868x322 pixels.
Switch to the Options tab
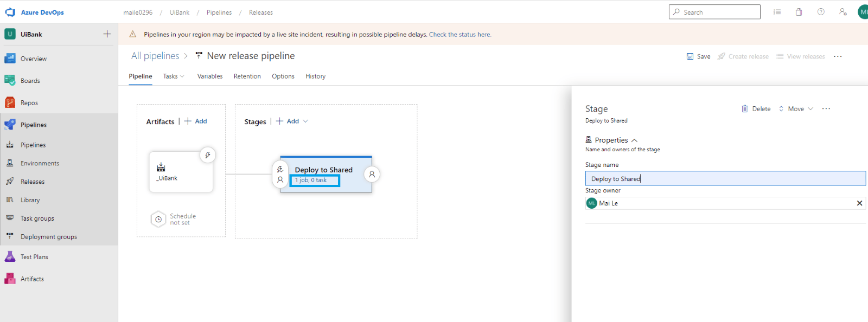pos(283,76)
